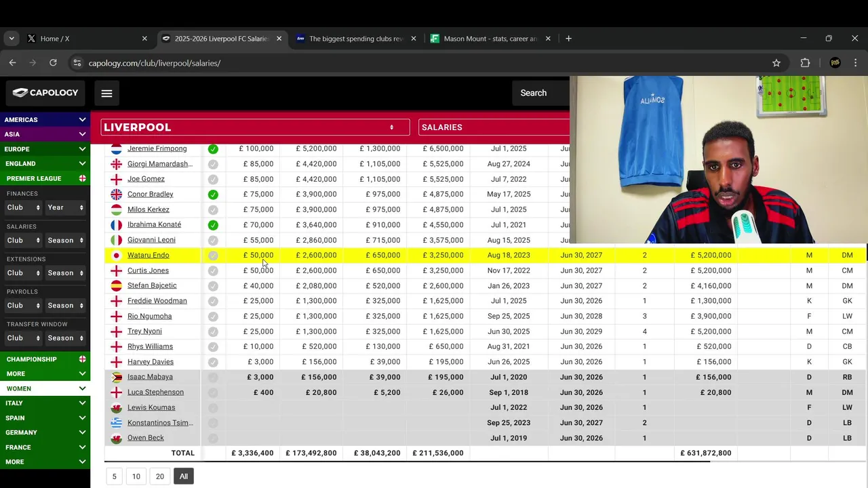Toggle the grey check for Rio Ngumoha
Viewport: 868px width, 488px height.
[213, 317]
